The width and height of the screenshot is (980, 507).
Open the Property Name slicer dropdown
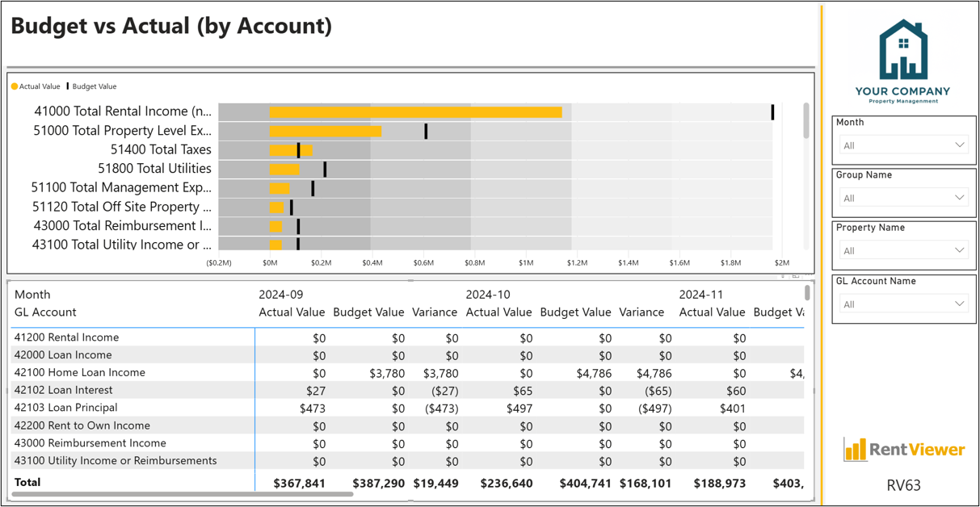903,250
